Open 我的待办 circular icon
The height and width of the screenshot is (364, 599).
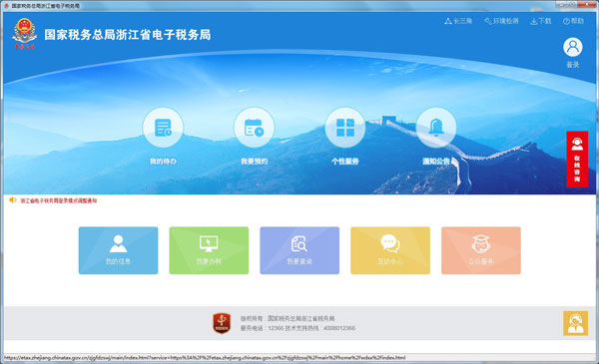point(163,128)
